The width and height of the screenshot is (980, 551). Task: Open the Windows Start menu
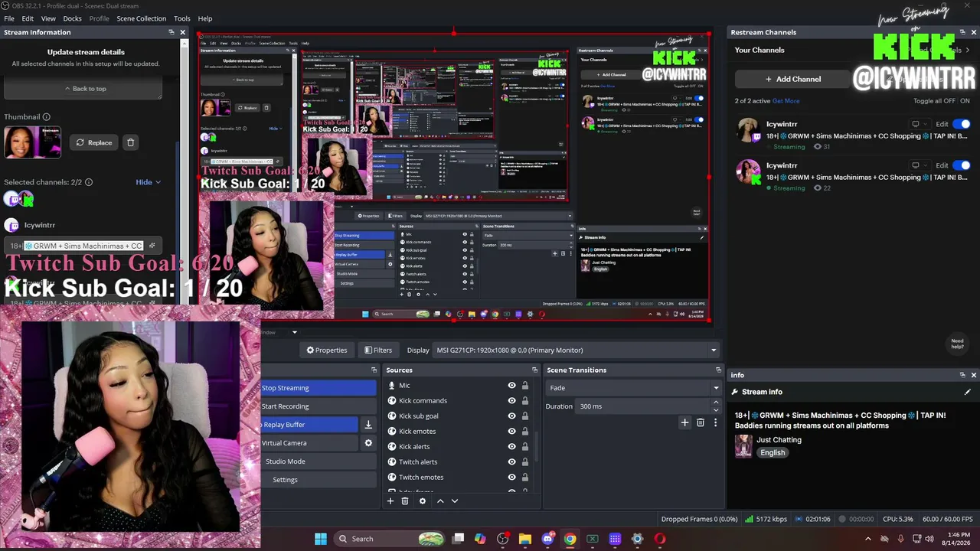(x=321, y=539)
